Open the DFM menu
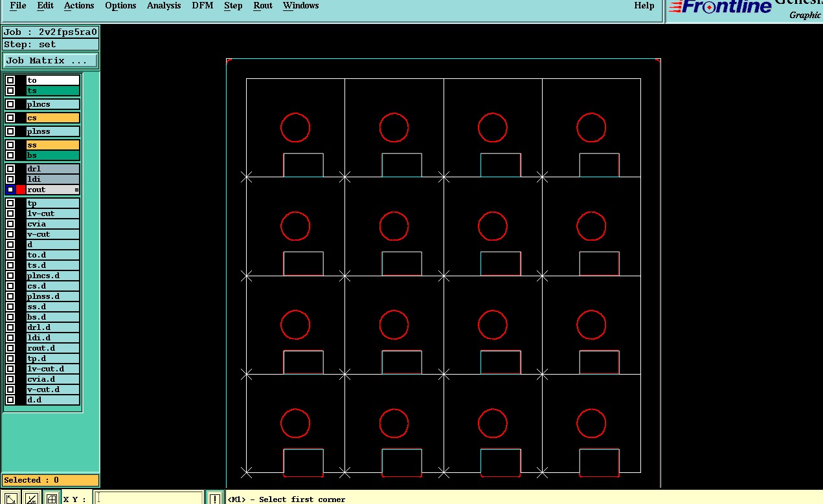Screen dimensions: 823x504 coord(203,6)
